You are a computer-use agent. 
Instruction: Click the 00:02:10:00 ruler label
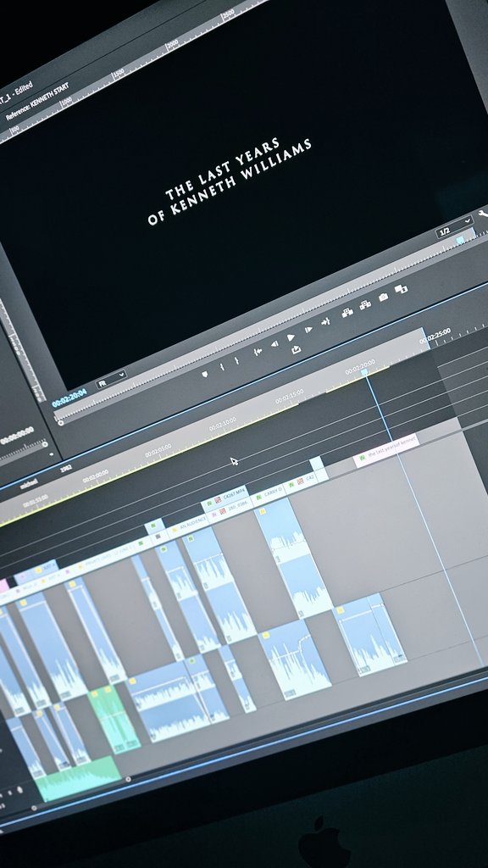(223, 425)
